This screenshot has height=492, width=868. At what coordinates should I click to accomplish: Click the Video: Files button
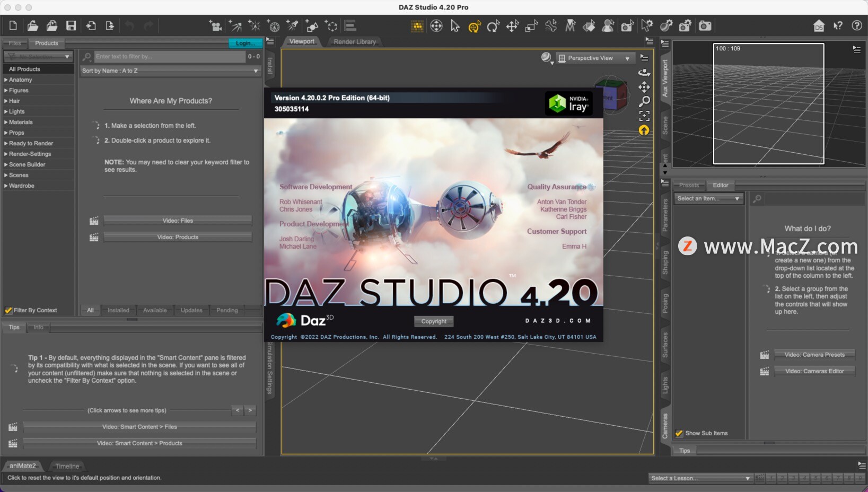[x=178, y=221]
